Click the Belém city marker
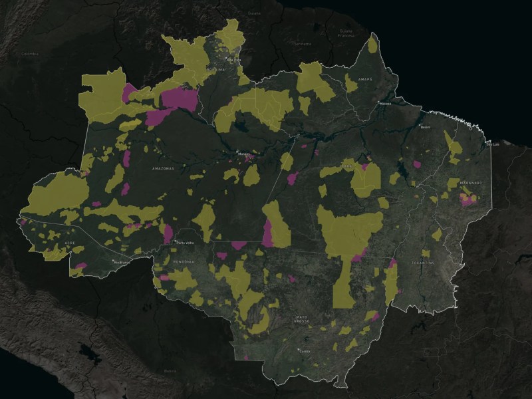Screen dimensions: 532x399 click(x=420, y=125)
